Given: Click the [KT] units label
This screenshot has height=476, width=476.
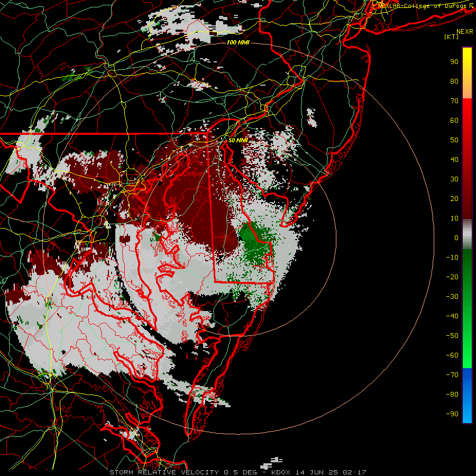Looking at the screenshot, I should click(452, 36).
